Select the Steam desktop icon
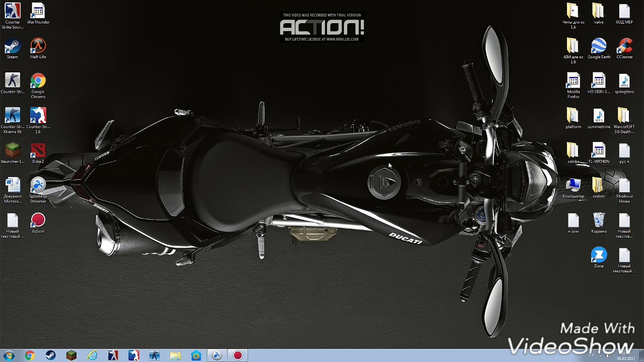Image resolution: width=644 pixels, height=362 pixels. (13, 49)
